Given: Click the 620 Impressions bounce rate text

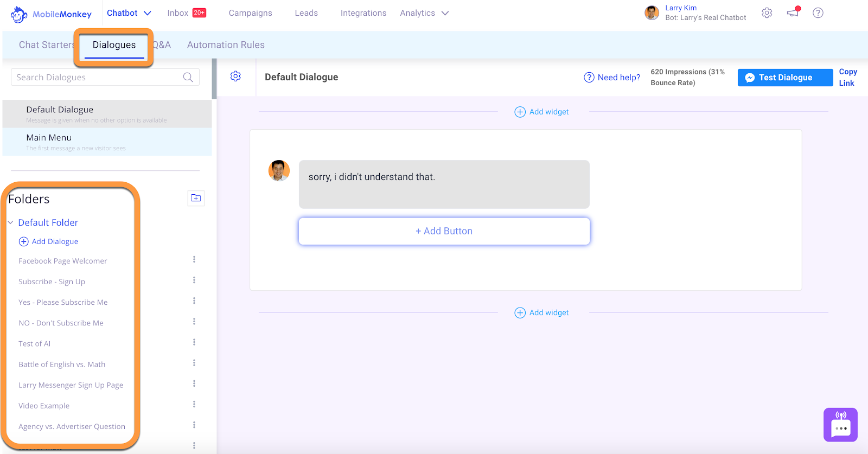Looking at the screenshot, I should click(x=688, y=77).
